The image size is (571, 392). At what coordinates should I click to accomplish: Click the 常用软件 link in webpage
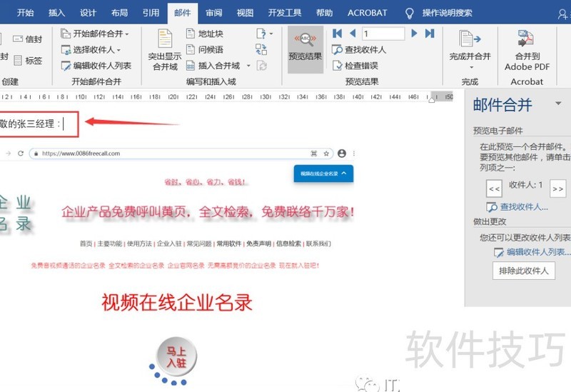coord(229,243)
